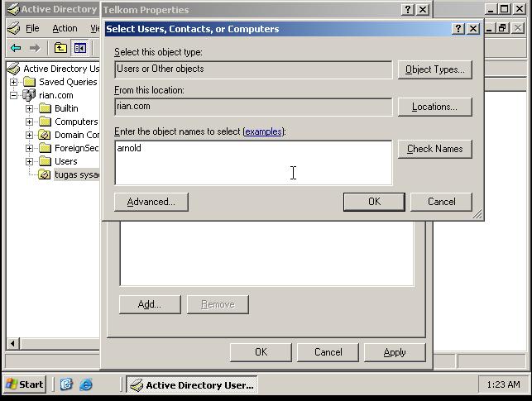This screenshot has width=532, height=401.
Task: Click Cancel in Telkom Properties window
Action: [x=328, y=352]
